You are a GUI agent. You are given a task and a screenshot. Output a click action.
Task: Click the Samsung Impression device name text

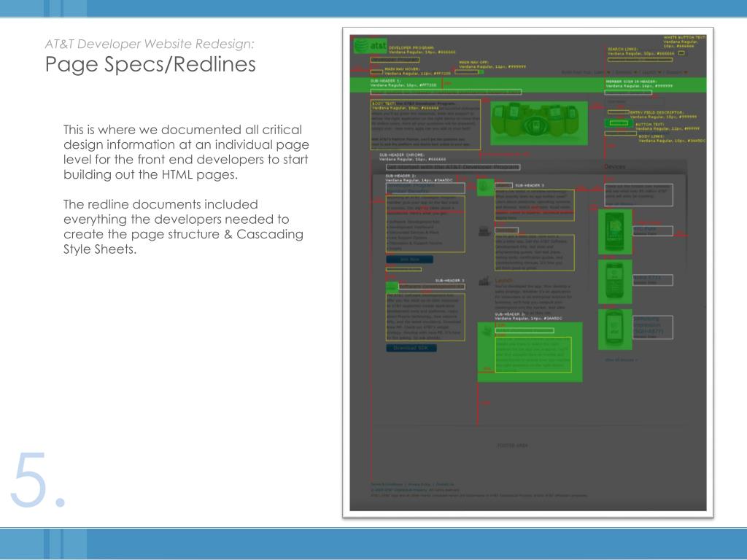pos(648,325)
